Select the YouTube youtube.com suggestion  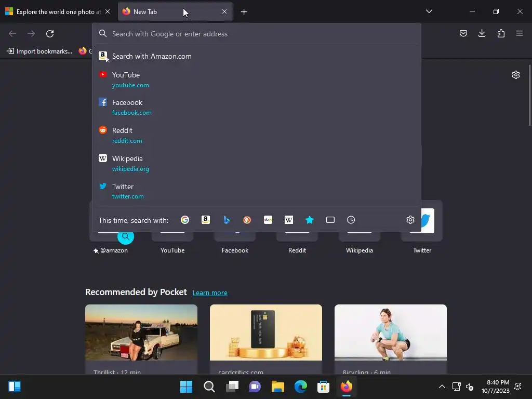[257, 79]
